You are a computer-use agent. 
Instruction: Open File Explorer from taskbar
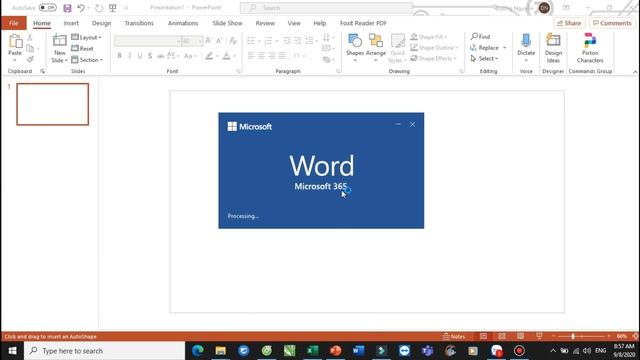click(221, 351)
